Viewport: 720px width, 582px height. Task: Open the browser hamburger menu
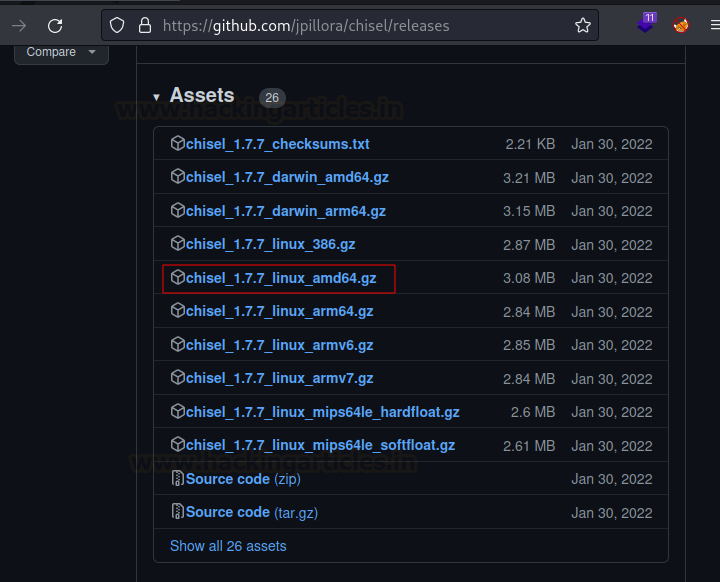715,25
